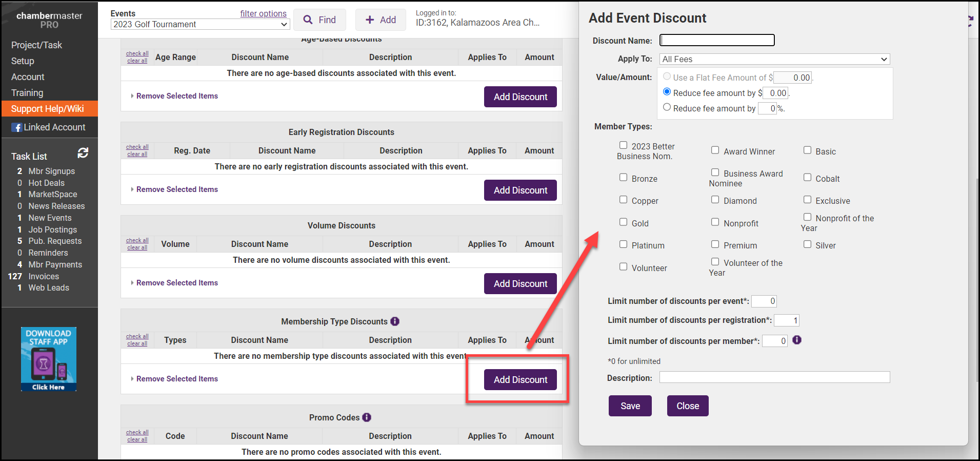Open Support Help/Wiki in sidebar
Screen dimensions: 980x461
click(48, 109)
